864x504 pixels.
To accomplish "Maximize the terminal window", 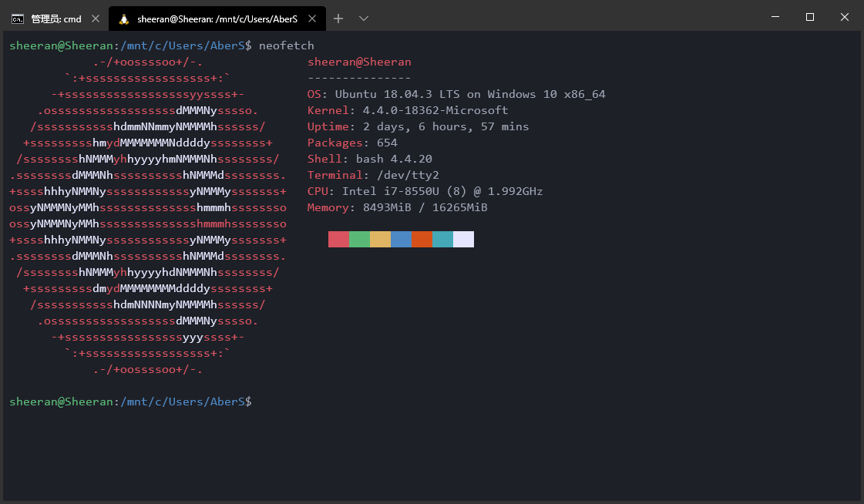I will [810, 17].
